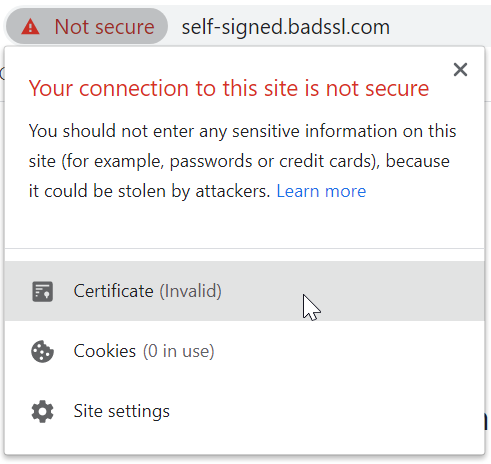Click empty address bar space after URL
The height and width of the screenshot is (464, 491).
440,27
